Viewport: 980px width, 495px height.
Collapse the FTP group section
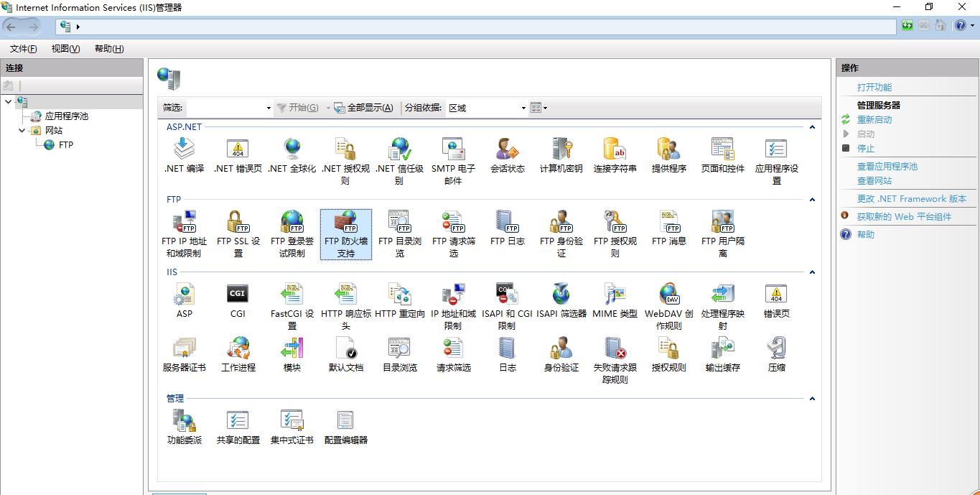[812, 200]
